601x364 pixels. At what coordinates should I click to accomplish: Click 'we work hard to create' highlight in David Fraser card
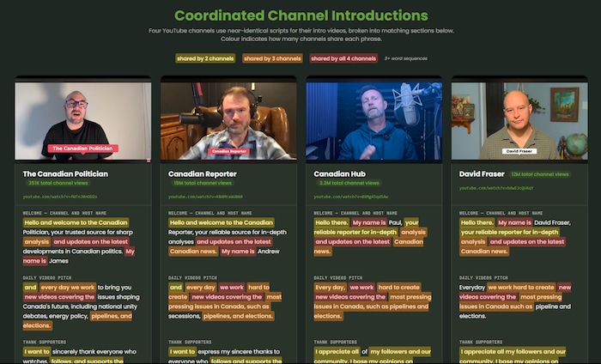[521, 288]
